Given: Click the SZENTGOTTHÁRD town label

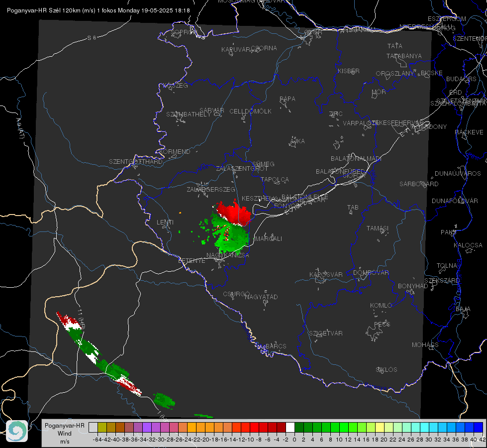Looking at the screenshot, I should (x=136, y=162).
